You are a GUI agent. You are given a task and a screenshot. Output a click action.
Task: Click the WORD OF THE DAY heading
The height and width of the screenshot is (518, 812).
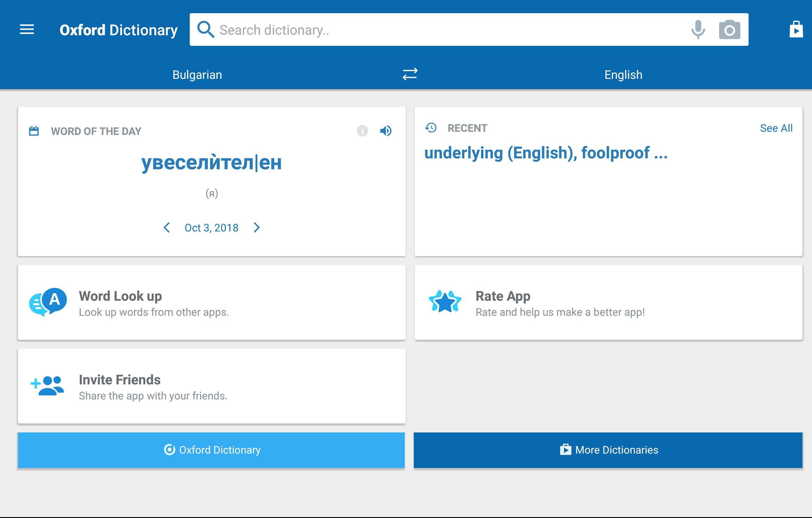coord(96,131)
